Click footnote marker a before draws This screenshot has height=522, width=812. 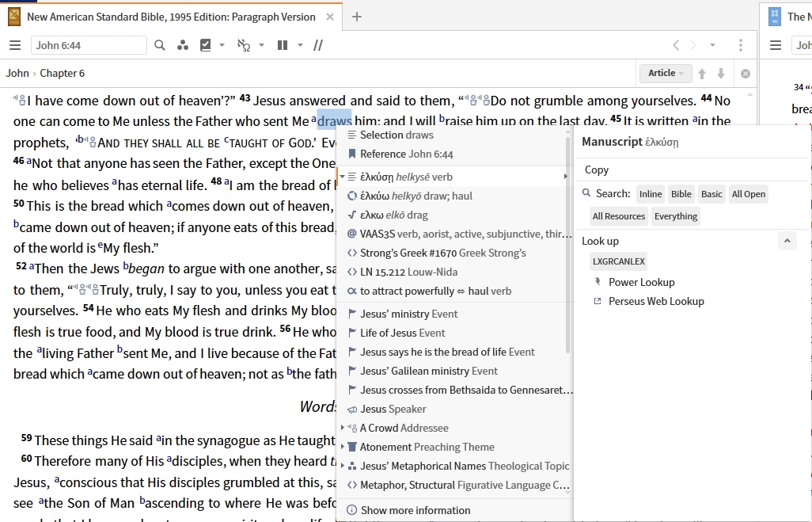313,118
